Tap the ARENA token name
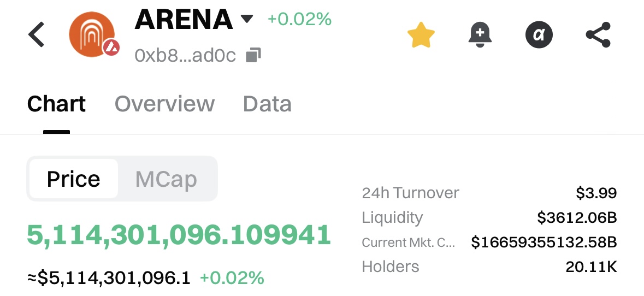This screenshot has width=644, height=296. coord(184,20)
